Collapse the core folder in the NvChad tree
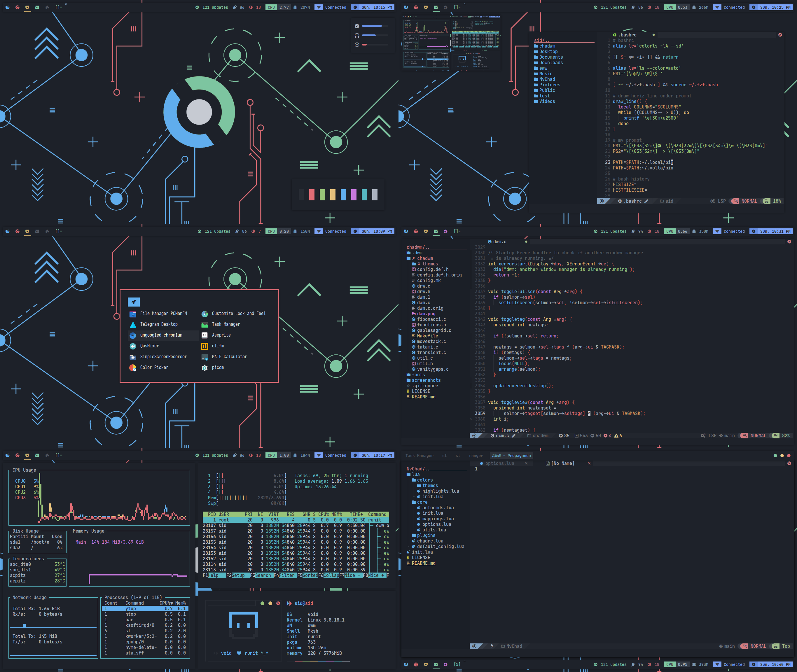The image size is (797, 672). (x=422, y=502)
